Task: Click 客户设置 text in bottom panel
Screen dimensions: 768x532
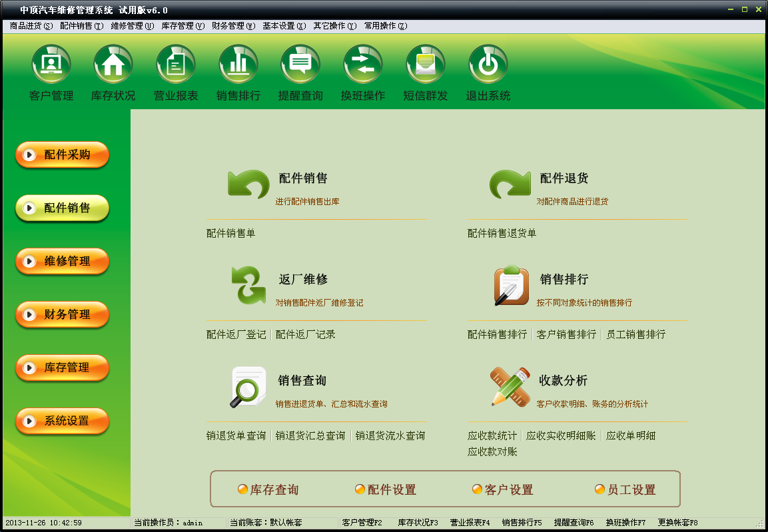Action: click(x=509, y=489)
